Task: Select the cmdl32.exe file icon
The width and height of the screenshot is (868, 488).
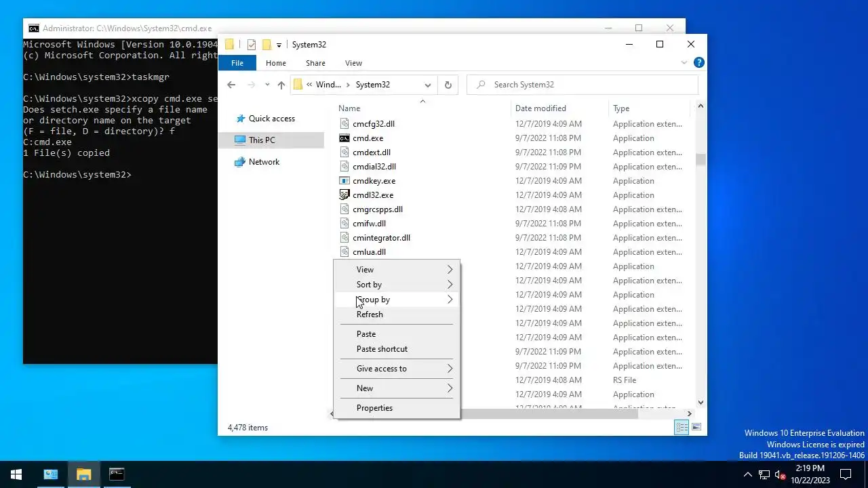Action: [x=344, y=195]
